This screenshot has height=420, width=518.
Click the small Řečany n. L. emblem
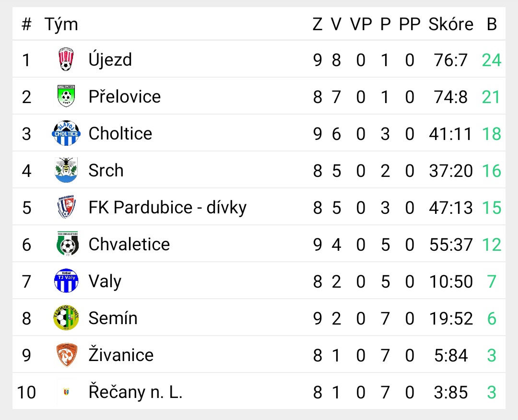click(66, 392)
